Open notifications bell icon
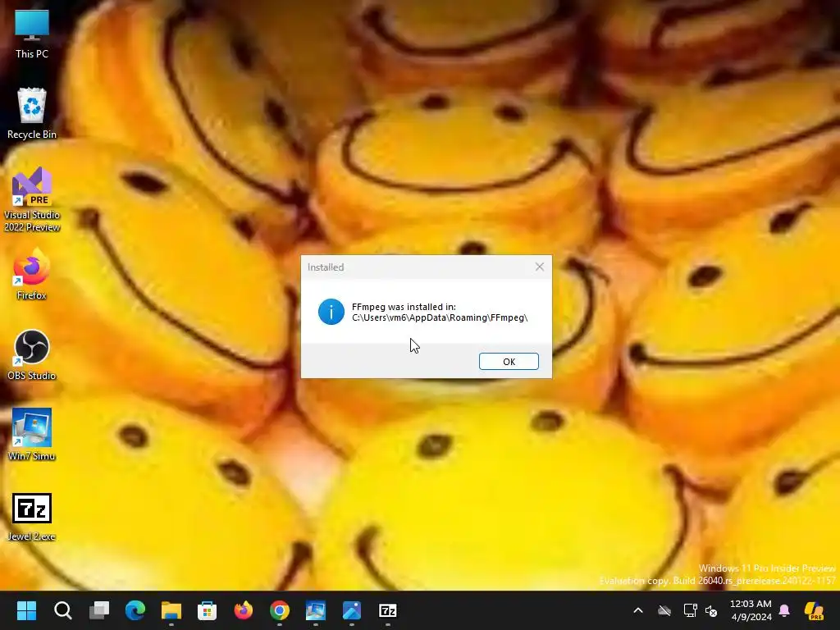Image resolution: width=840 pixels, height=630 pixels. [784, 610]
